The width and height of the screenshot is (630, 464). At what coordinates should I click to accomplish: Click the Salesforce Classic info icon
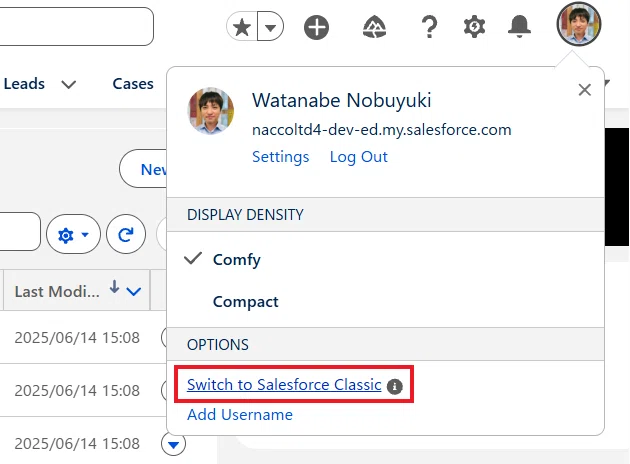395,386
